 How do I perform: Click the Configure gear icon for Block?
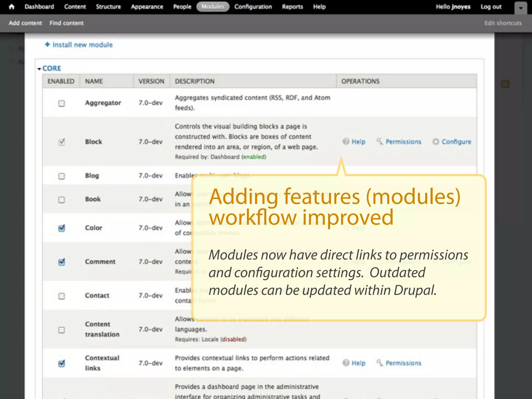click(x=436, y=142)
